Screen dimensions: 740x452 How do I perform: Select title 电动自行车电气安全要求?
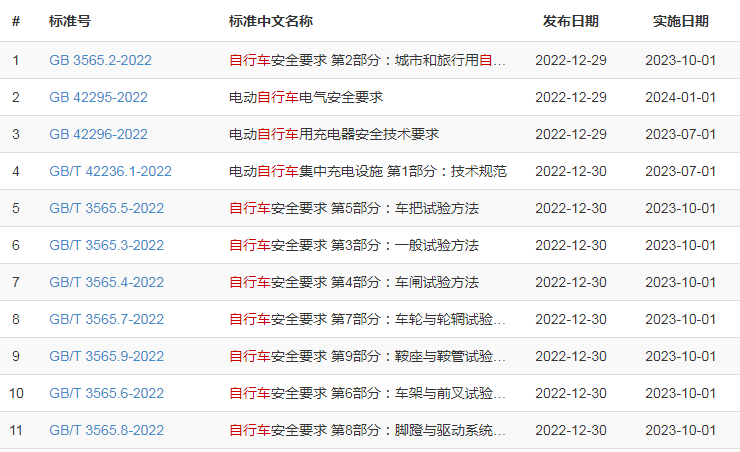[306, 97]
